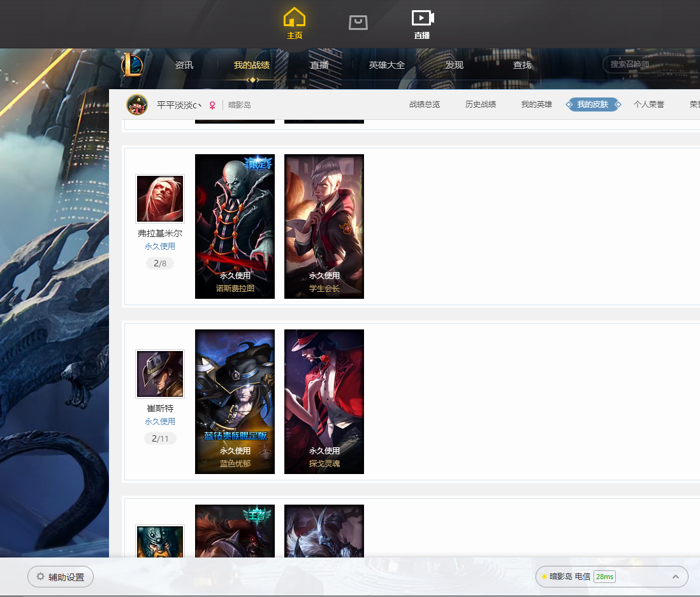Open the 历史战绩 sub-tab
The image size is (700, 597).
pyautogui.click(x=480, y=104)
